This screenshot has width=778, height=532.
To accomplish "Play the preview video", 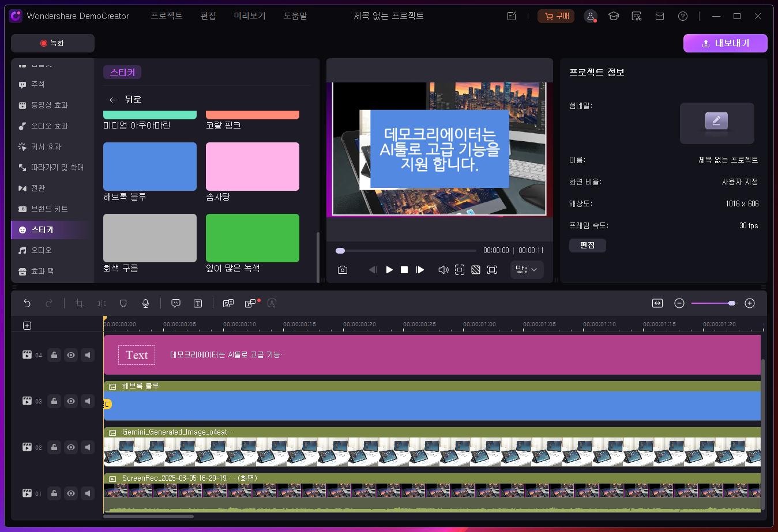I will click(389, 270).
